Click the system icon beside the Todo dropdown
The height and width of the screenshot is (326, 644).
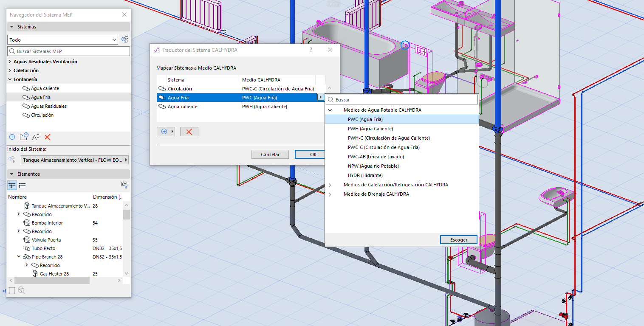(x=125, y=39)
